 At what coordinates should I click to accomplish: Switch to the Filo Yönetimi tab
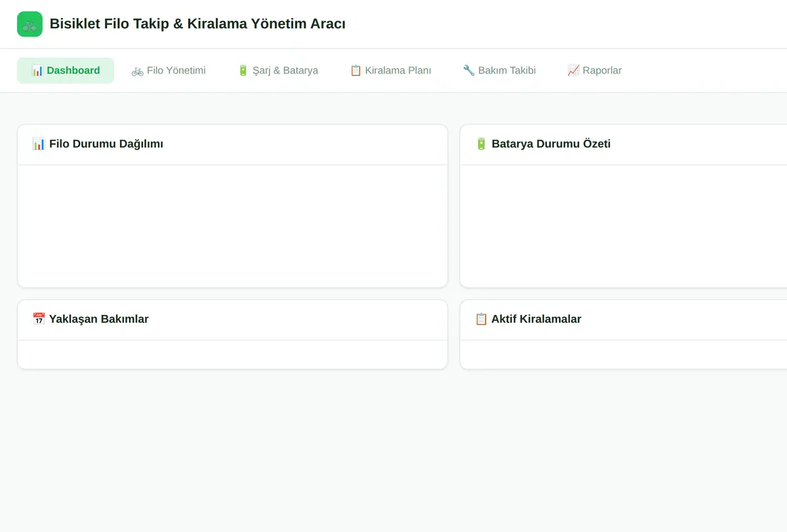(x=169, y=71)
